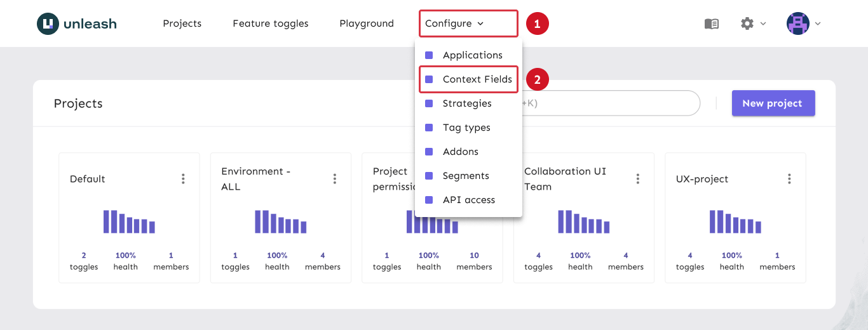
Task: Click the user profile avatar
Action: coord(797,23)
